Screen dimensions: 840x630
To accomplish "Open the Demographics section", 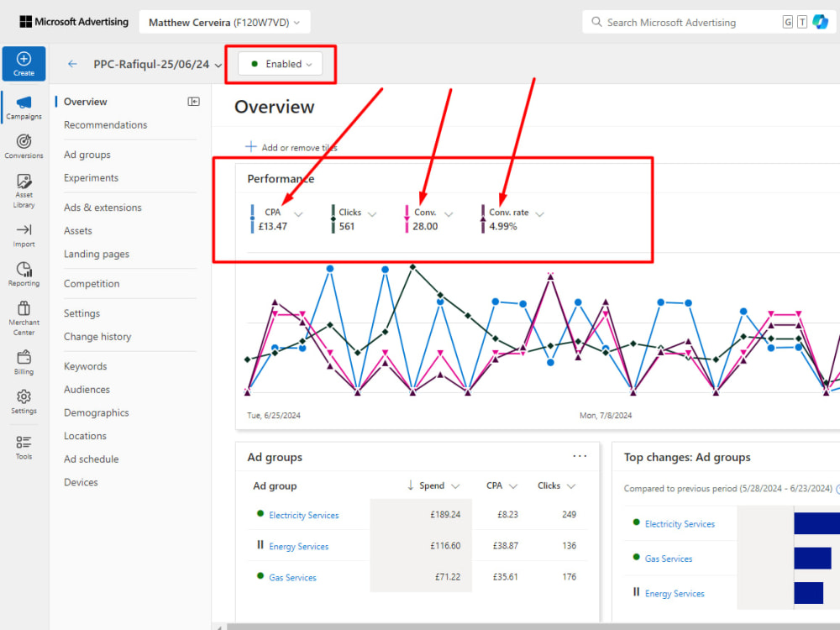I will [x=96, y=412].
